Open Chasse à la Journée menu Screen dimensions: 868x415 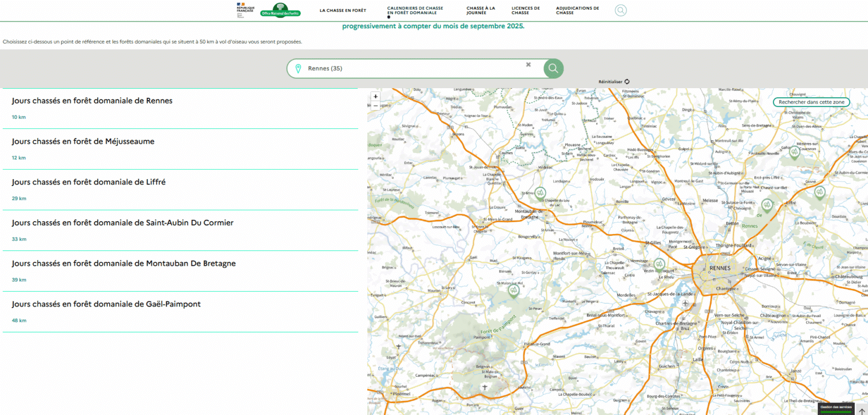point(480,10)
